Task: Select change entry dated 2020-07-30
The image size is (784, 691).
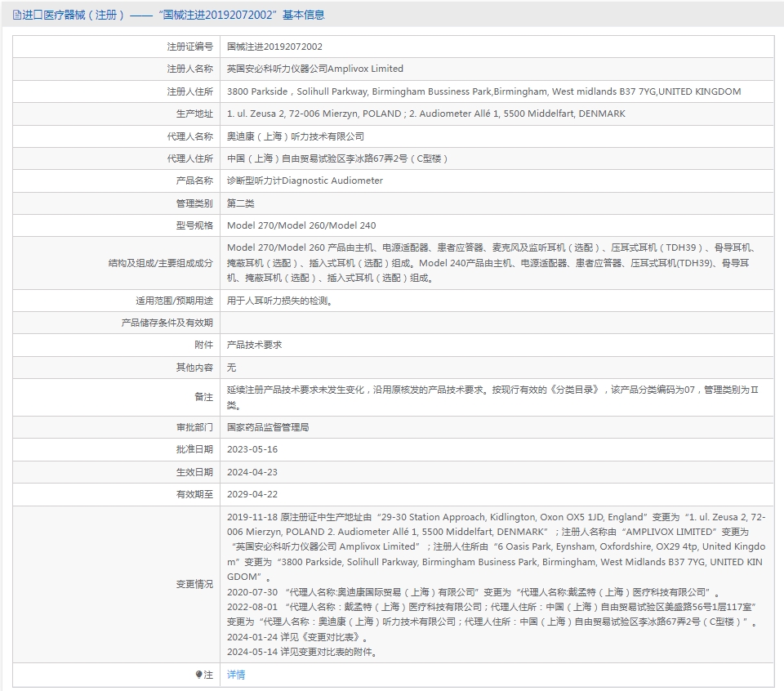Action: (x=474, y=592)
